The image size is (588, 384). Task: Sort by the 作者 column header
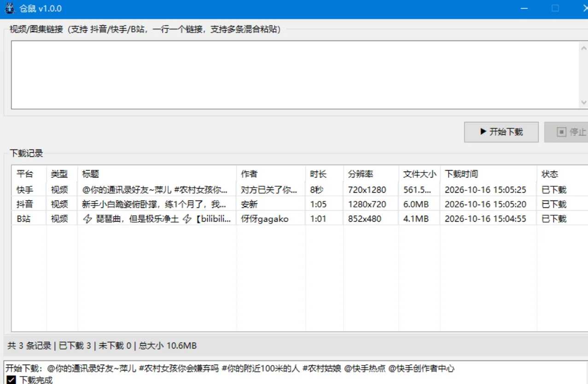(271, 174)
